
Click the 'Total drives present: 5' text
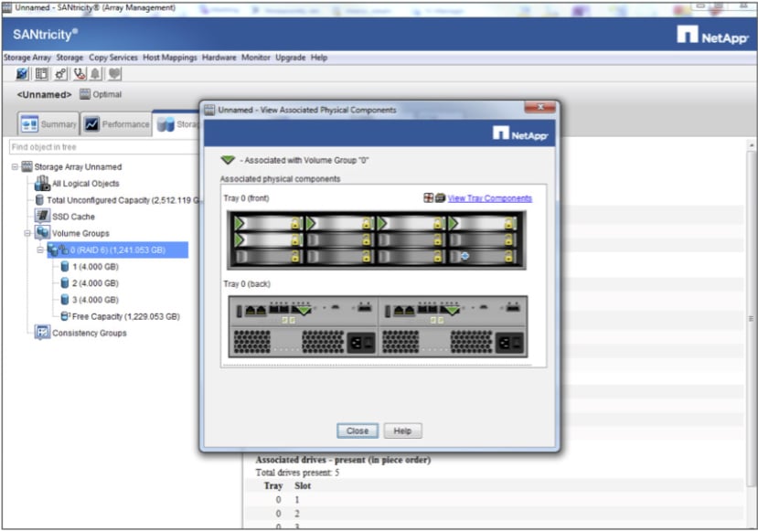click(297, 473)
